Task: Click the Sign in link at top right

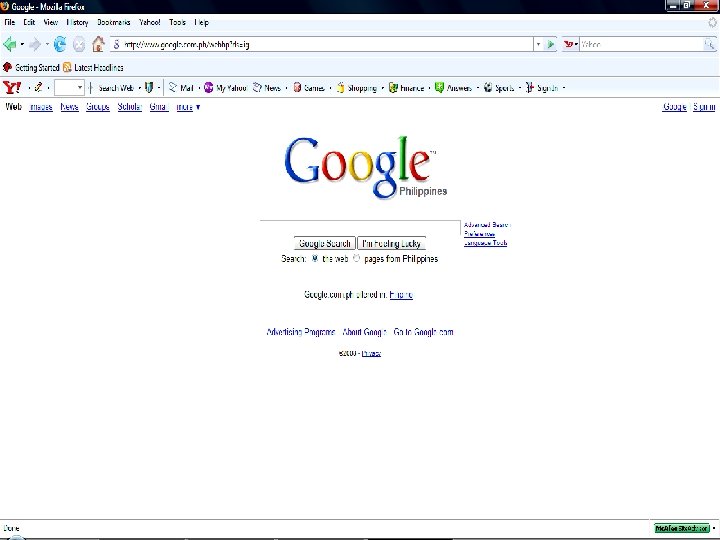Action: [x=704, y=107]
